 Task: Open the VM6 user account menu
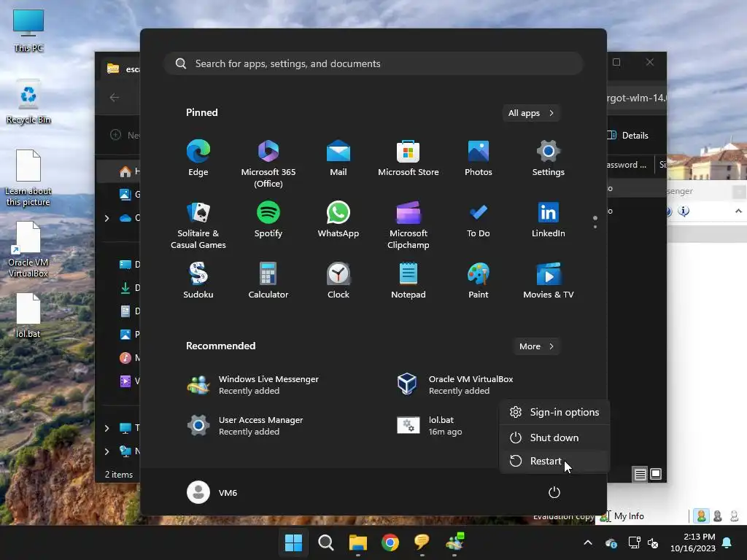coord(212,492)
